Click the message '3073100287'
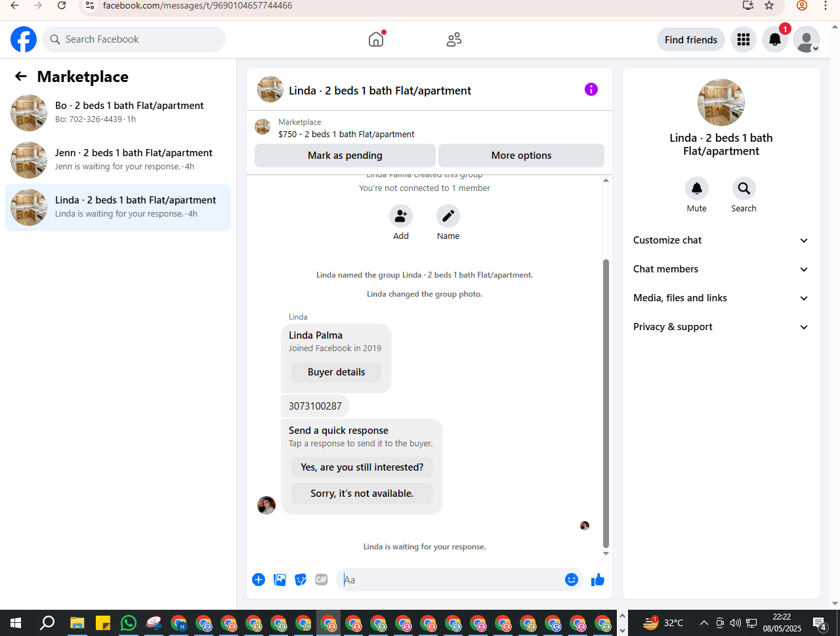Viewport: 840px width, 636px height. tap(315, 406)
